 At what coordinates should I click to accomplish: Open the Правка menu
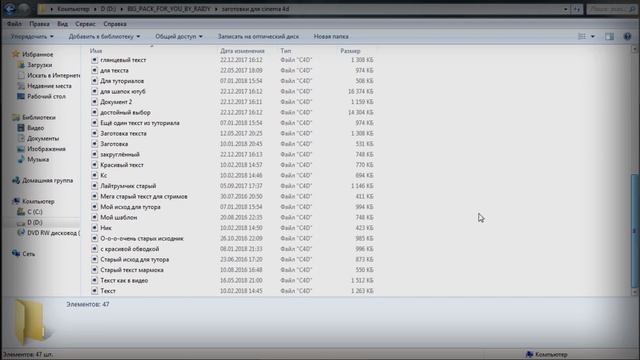click(39, 24)
